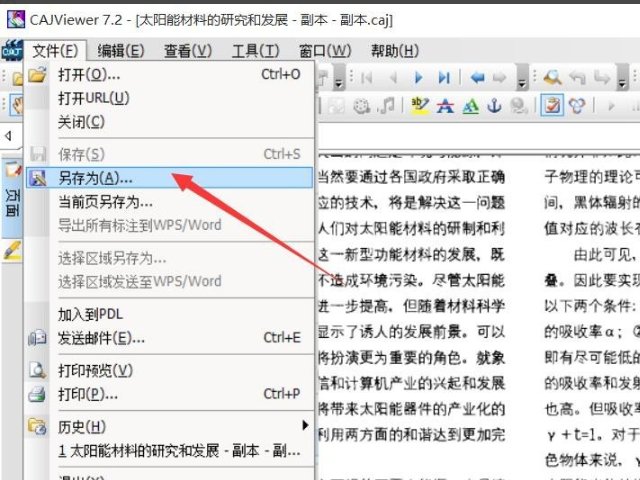Click the mail icon beside 发送邮件(E)
The image size is (640, 480).
click(37, 338)
